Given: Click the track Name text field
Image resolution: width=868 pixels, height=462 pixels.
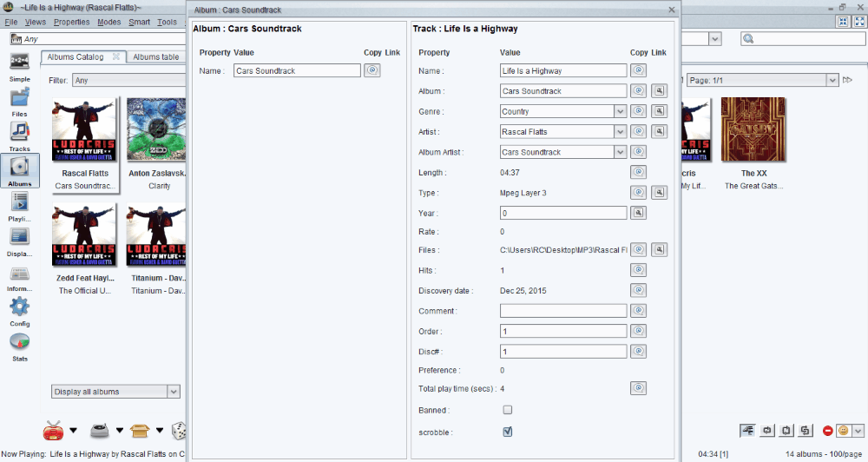Looking at the screenshot, I should click(x=563, y=70).
